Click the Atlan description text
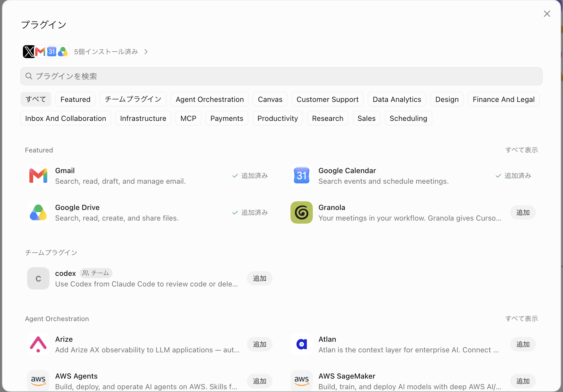This screenshot has width=563, height=392. (x=408, y=350)
